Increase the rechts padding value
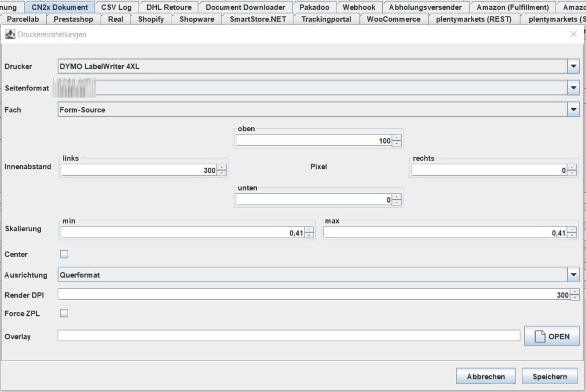 [572, 167]
